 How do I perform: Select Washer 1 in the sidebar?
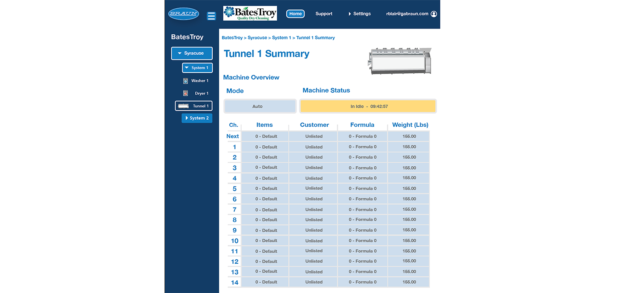[200, 81]
